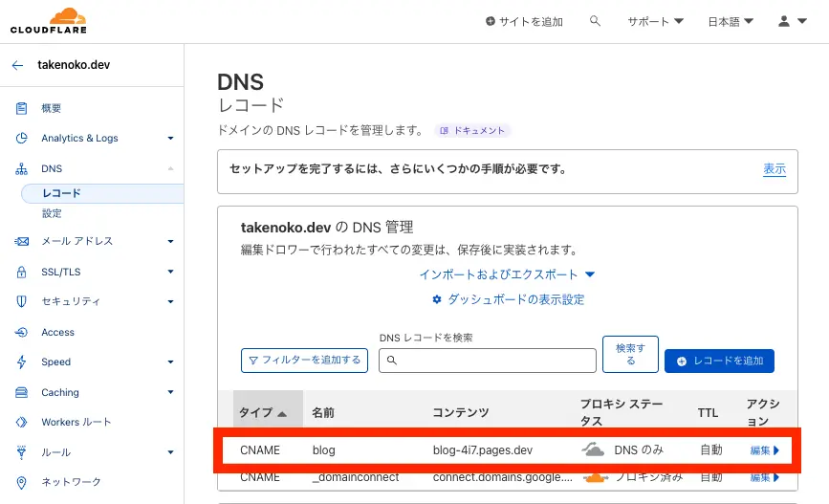
Task: Collapse the DNS sidebar section arrow
Action: click(170, 168)
